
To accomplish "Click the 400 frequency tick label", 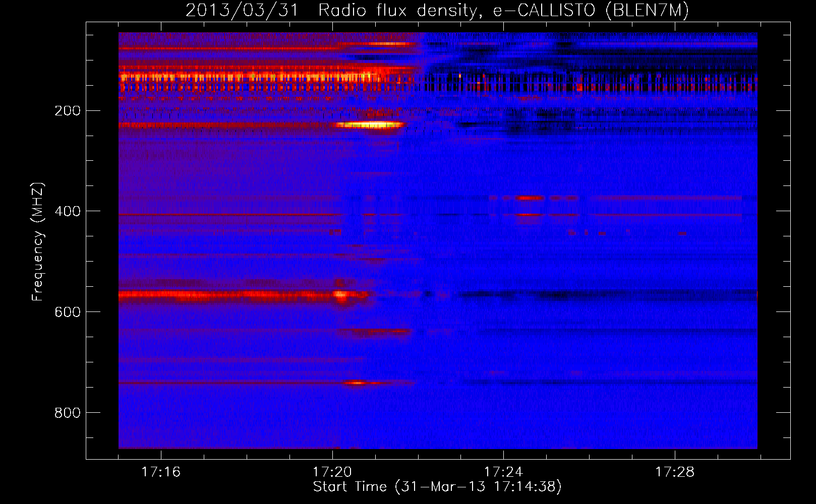I will tap(68, 211).
